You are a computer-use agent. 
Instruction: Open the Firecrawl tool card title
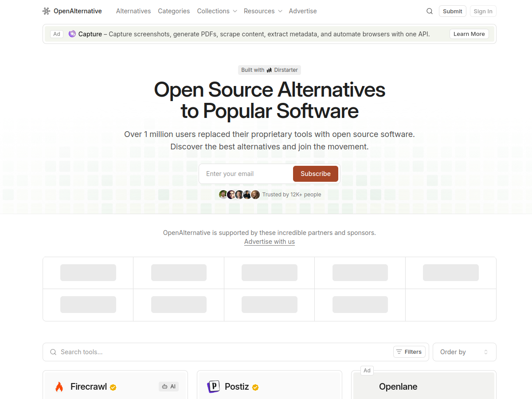click(89, 387)
